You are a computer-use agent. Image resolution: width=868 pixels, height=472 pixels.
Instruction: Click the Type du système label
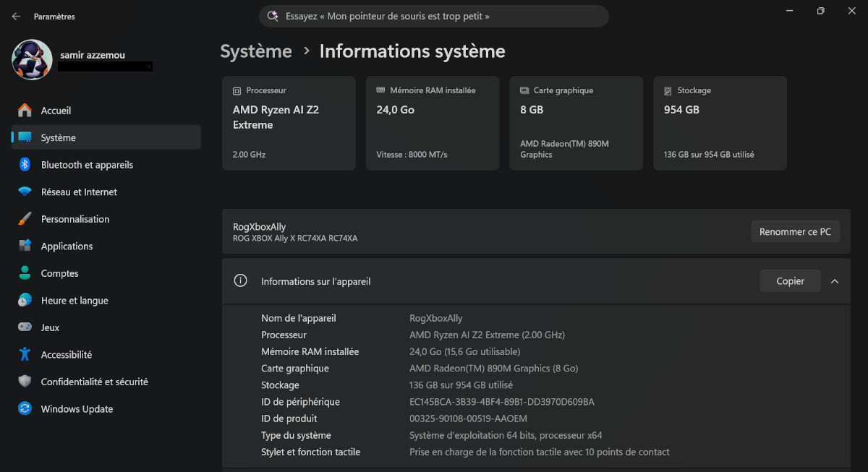[296, 435]
